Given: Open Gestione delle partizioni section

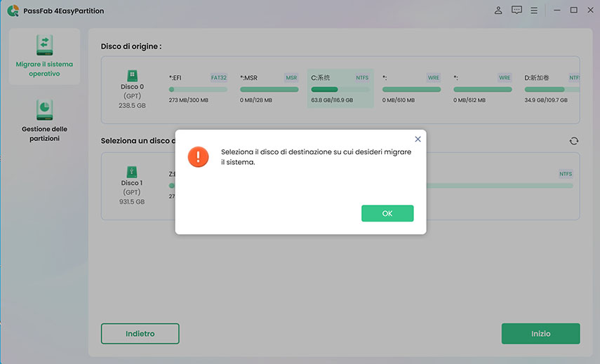Looking at the screenshot, I should [44, 121].
